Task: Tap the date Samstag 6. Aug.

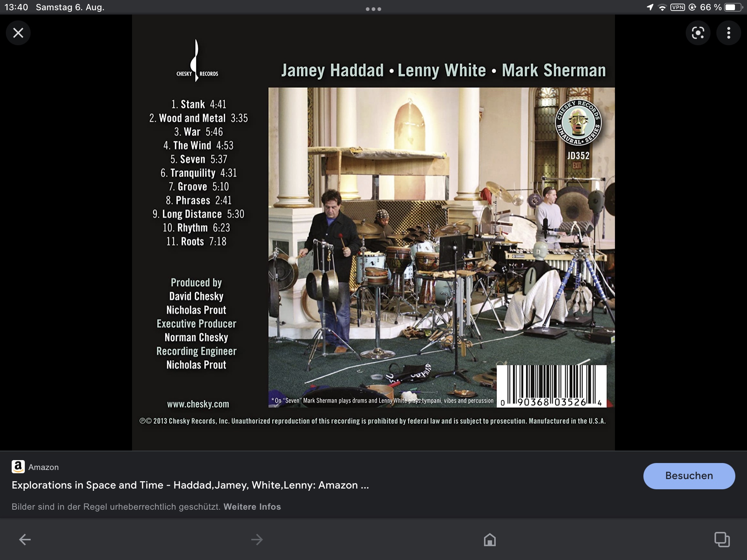Action: [x=70, y=7]
